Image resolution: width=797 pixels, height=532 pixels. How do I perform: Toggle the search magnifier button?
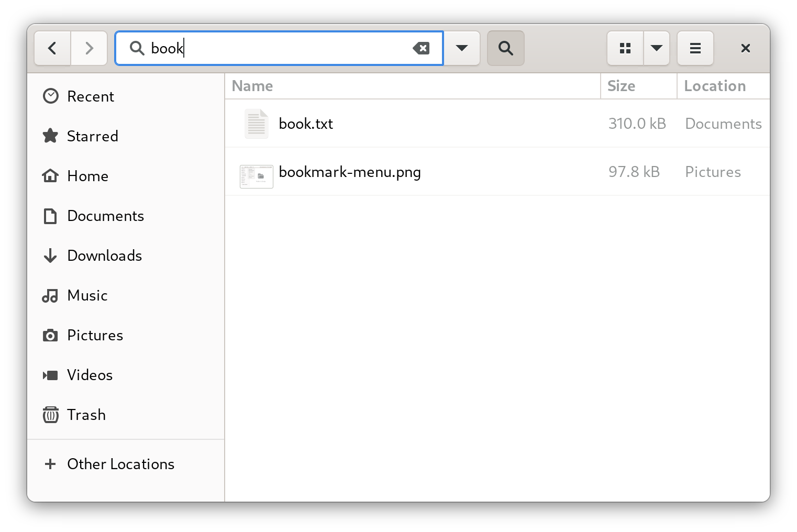(x=506, y=48)
